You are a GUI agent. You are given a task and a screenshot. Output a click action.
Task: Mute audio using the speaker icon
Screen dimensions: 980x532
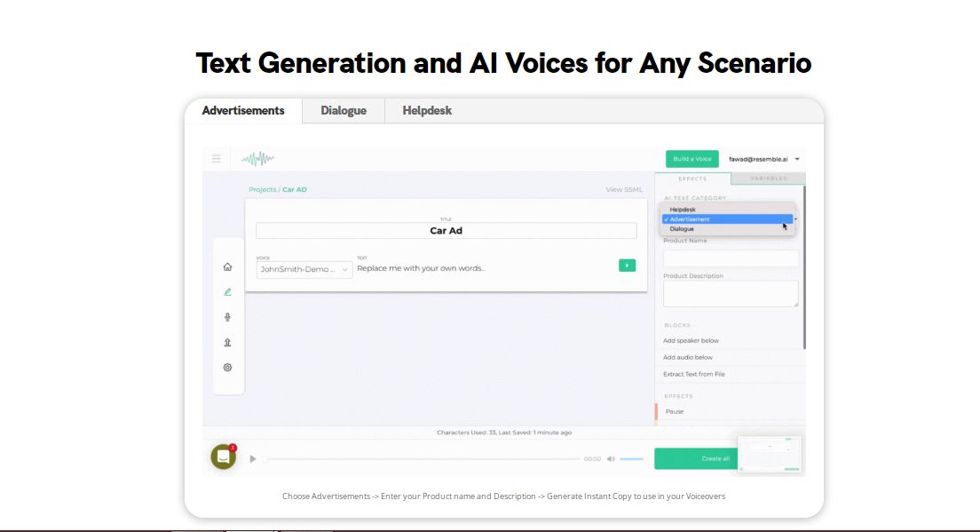tap(610, 458)
